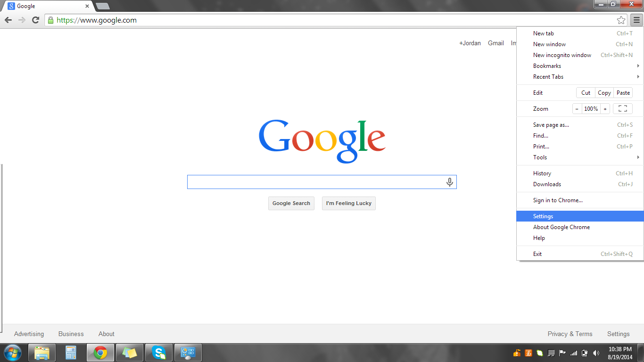Viewport: 644px width, 362px height.
Task: Open the taskbar clock and date
Action: point(620,353)
